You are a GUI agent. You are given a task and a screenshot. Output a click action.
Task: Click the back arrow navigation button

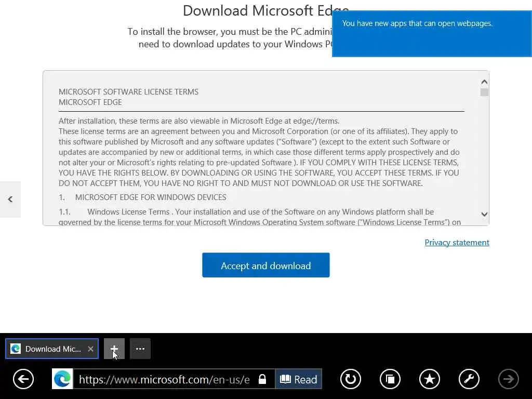tap(23, 379)
